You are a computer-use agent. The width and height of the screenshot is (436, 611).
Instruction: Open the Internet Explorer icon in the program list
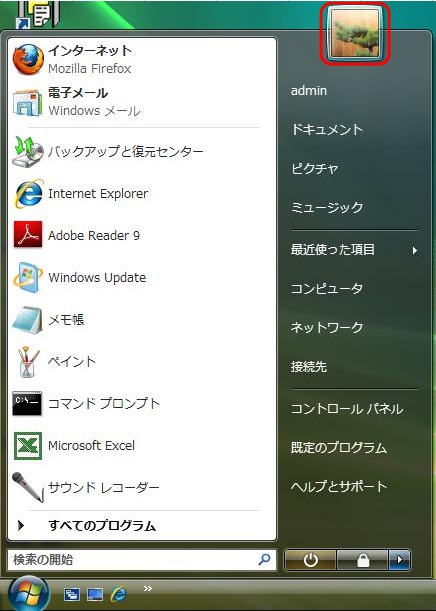(x=28, y=194)
